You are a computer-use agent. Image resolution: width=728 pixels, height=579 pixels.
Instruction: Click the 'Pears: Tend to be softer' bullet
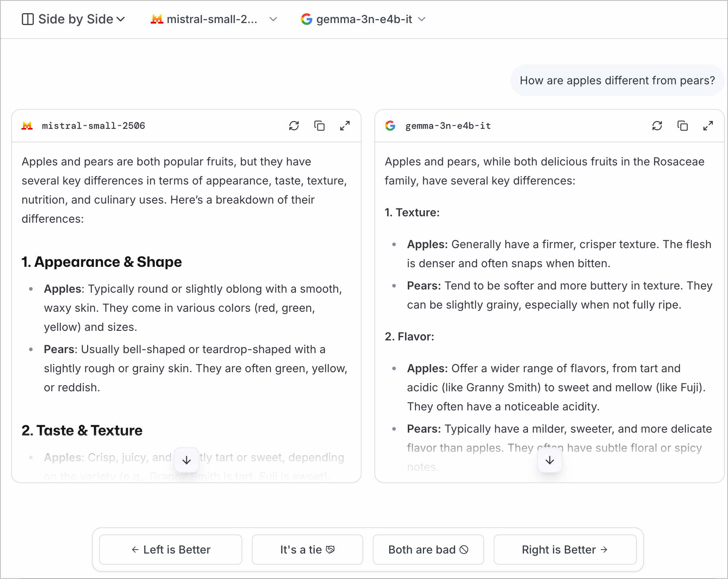tap(560, 295)
